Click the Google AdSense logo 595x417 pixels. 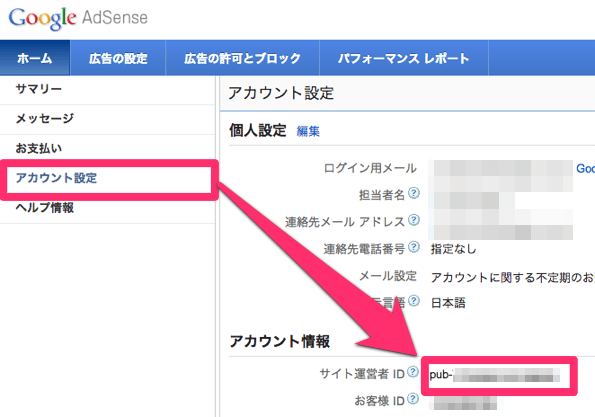(78, 18)
